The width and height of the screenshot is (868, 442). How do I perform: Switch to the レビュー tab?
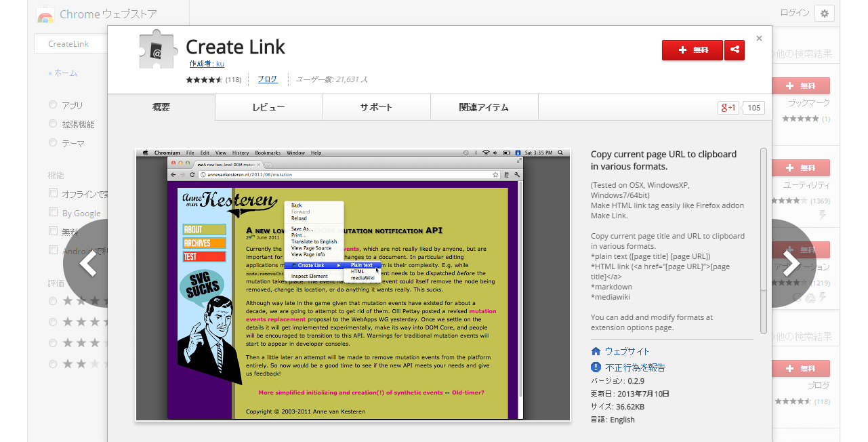click(269, 107)
